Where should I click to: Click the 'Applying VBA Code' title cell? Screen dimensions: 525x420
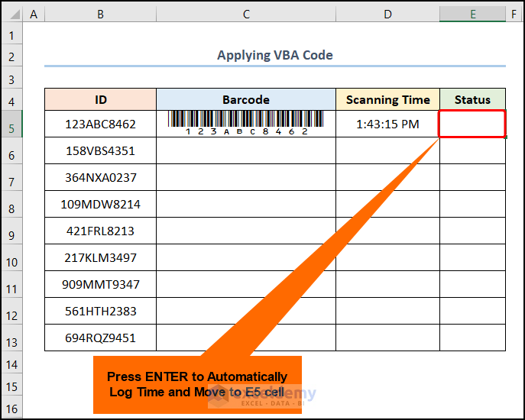(275, 55)
